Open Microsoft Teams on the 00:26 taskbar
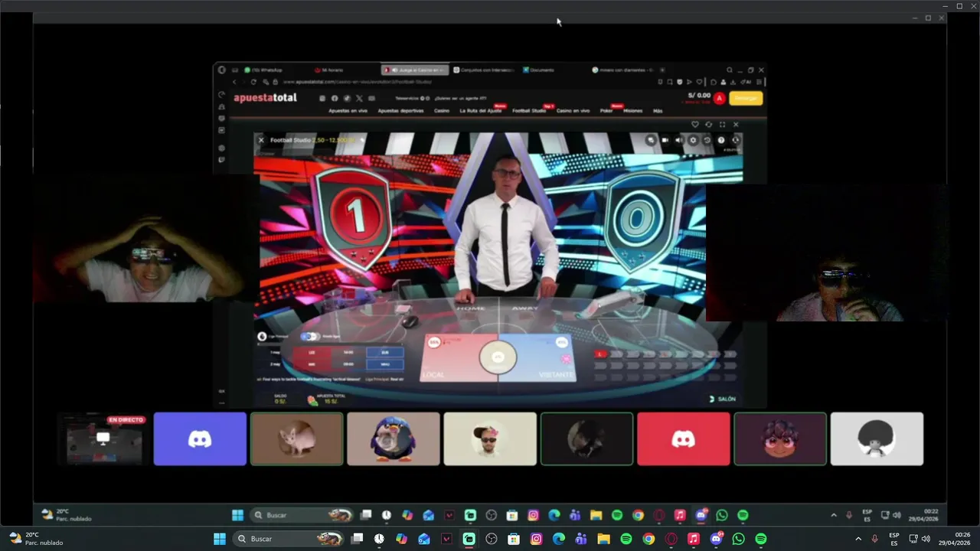 [x=581, y=539]
